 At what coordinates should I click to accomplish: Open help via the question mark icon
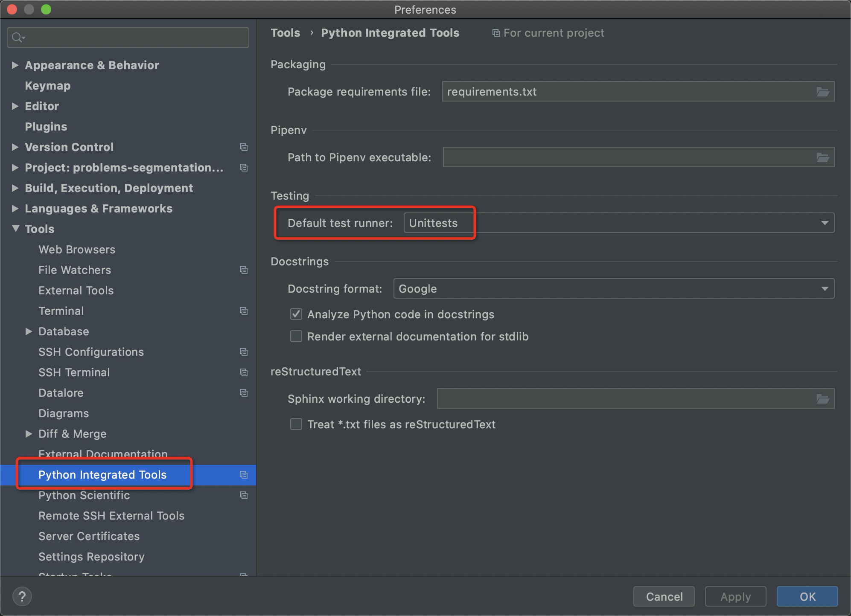22,596
